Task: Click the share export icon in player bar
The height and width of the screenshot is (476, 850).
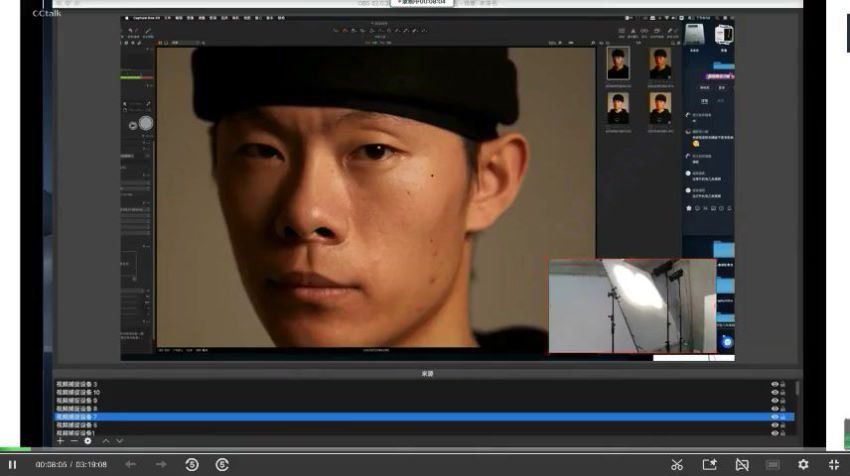Action: click(x=710, y=465)
